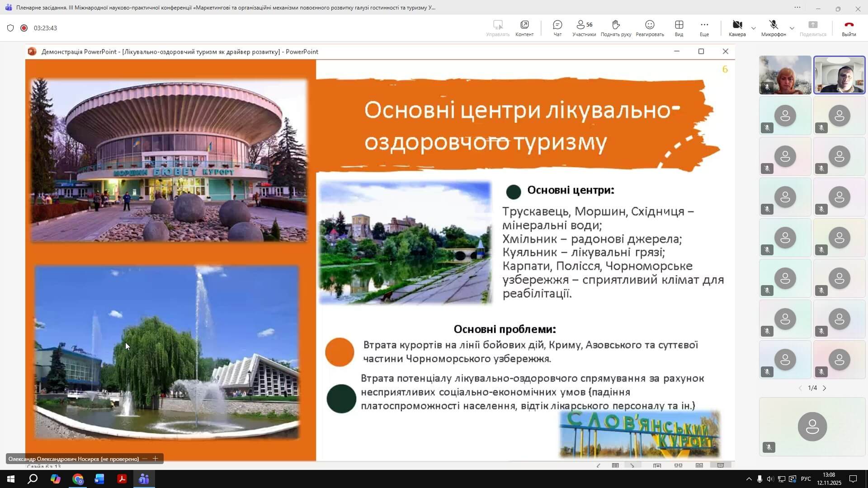Open the View layout options
The image size is (868, 488).
click(679, 28)
